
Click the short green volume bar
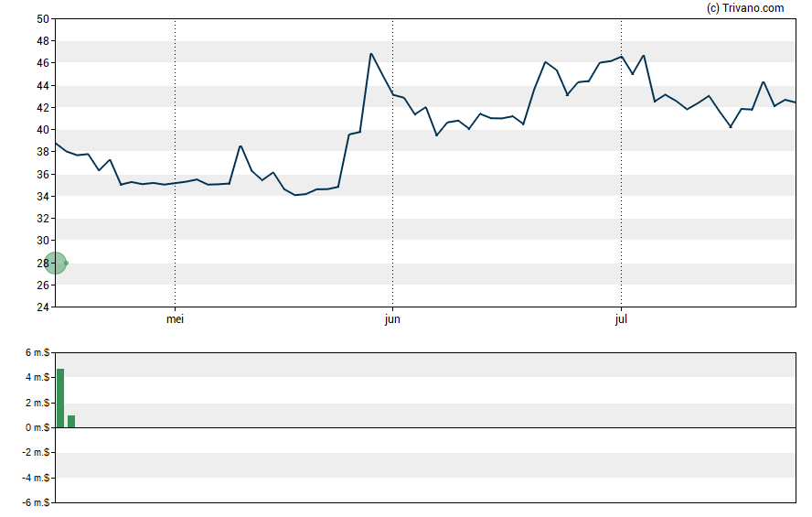(71, 422)
